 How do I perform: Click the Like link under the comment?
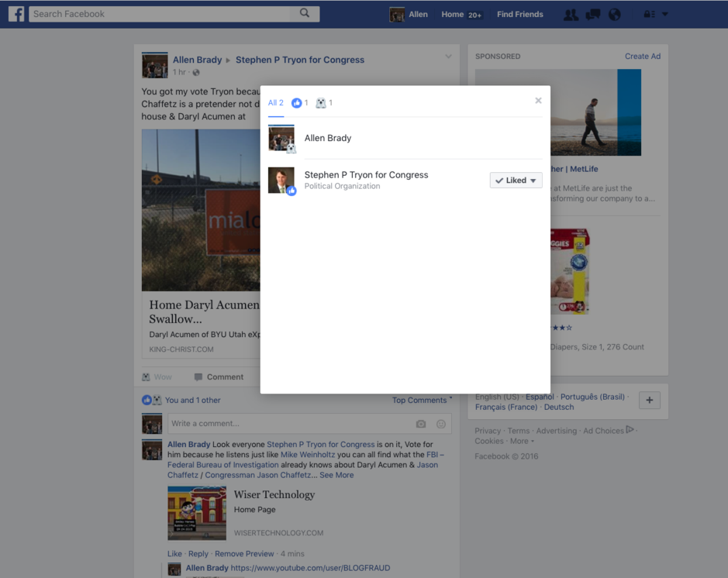click(174, 553)
